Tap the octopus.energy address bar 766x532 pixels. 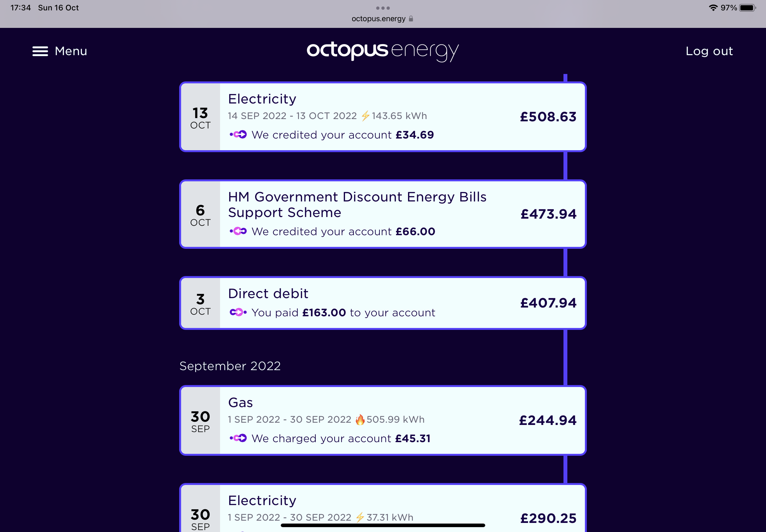tap(383, 19)
